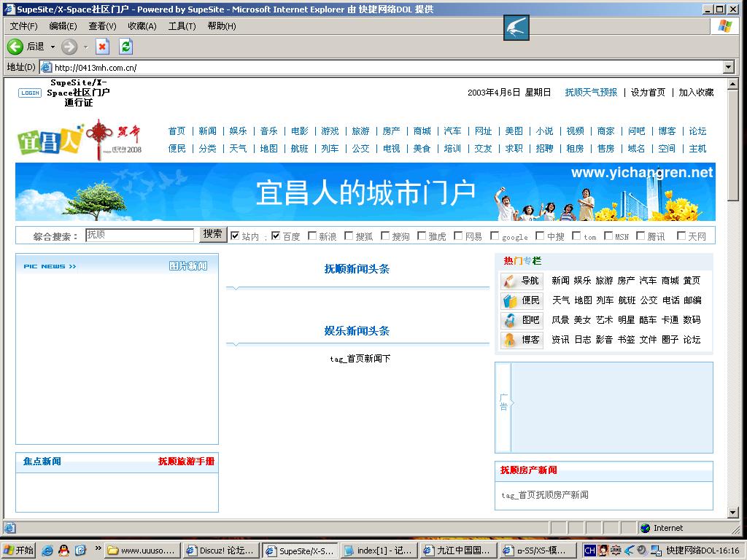Uncheck the 百度 search checkbox

pyautogui.click(x=275, y=236)
